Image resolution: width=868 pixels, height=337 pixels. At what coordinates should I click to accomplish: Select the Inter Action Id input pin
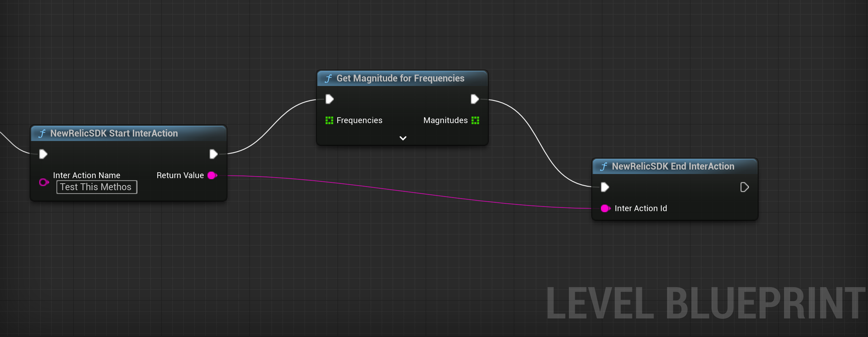click(605, 208)
